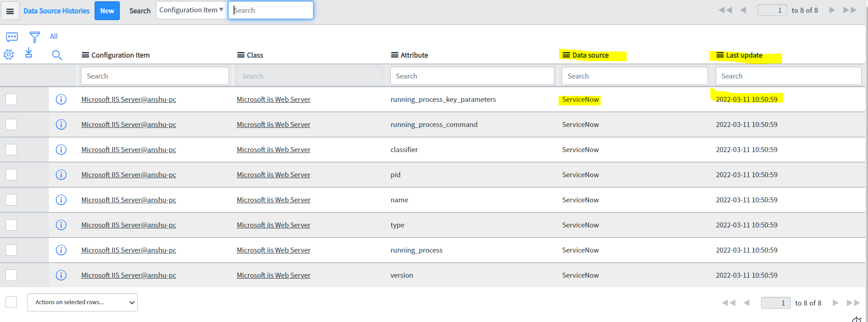
Task: Preview the pid record info icon
Action: (x=61, y=174)
